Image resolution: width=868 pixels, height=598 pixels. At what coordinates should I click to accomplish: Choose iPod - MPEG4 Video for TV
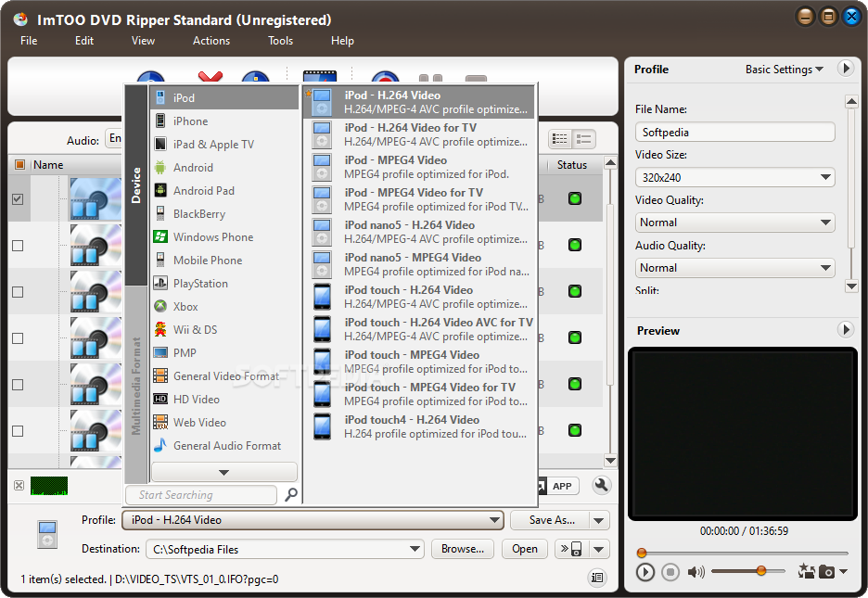pos(419,199)
